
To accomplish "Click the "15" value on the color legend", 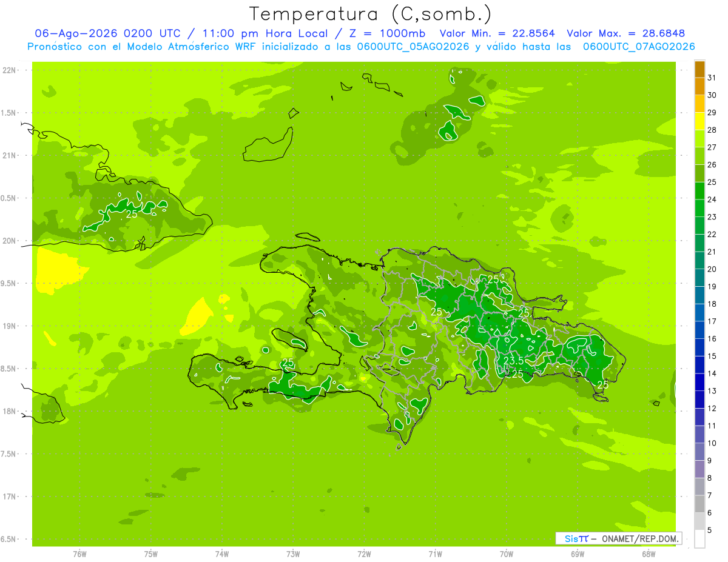I will 712,356.
